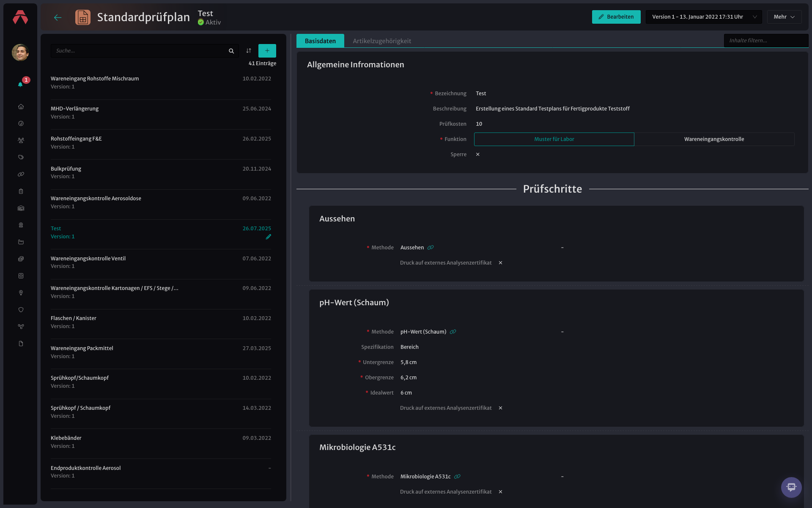812x508 pixels.
Task: Click the sort icon beside search
Action: [x=249, y=51]
